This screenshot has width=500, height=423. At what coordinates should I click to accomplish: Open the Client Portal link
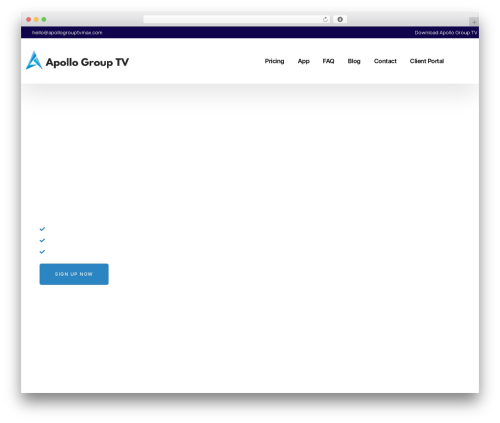[x=427, y=61]
